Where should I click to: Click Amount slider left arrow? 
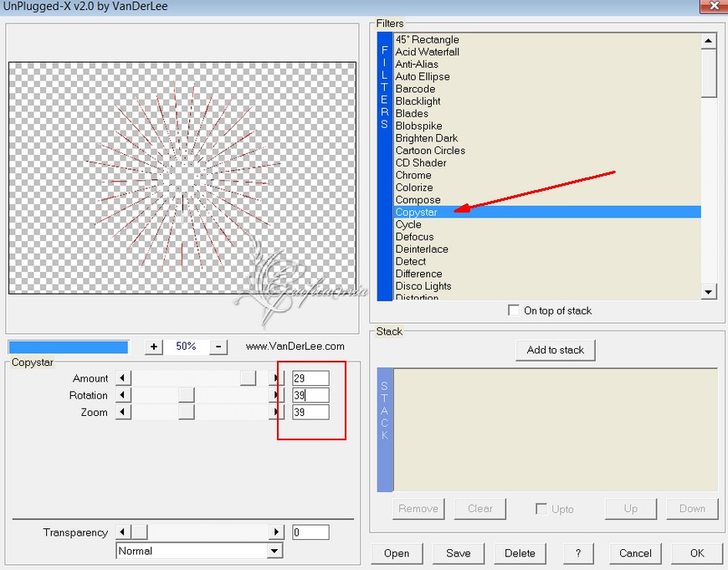click(123, 378)
